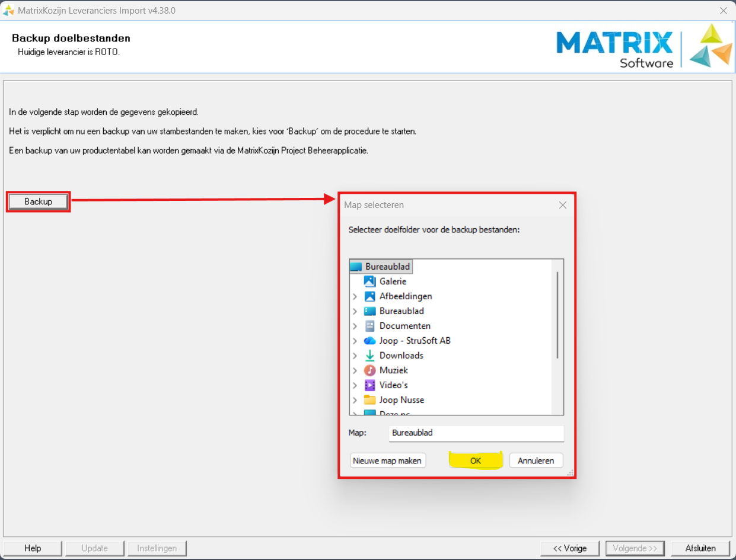This screenshot has height=560, width=736.
Task: Select the Galerie tree item
Action: pyautogui.click(x=393, y=281)
